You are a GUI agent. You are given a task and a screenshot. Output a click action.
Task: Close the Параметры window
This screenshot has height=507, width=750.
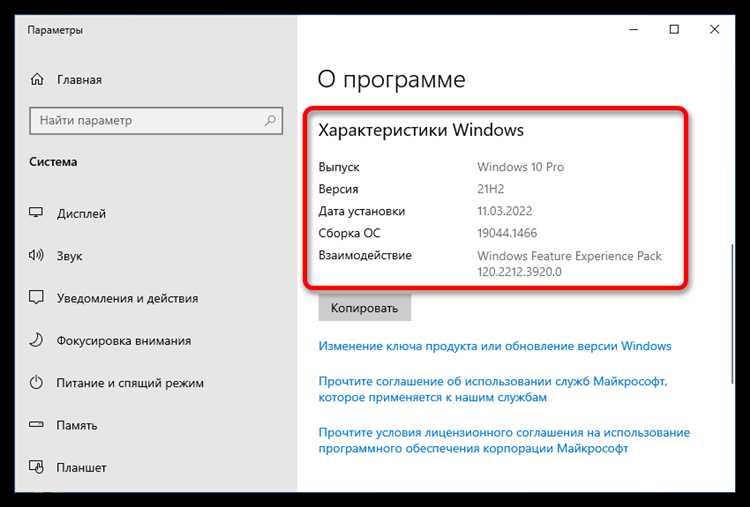[714, 30]
